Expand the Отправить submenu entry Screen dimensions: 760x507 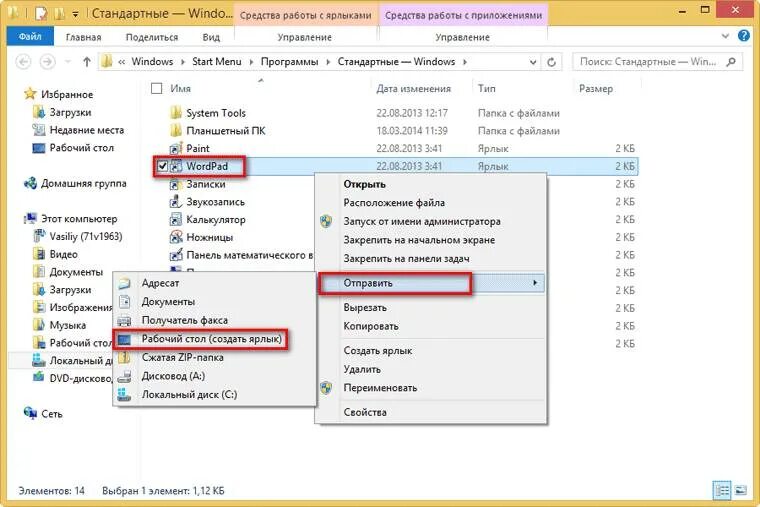click(431, 283)
